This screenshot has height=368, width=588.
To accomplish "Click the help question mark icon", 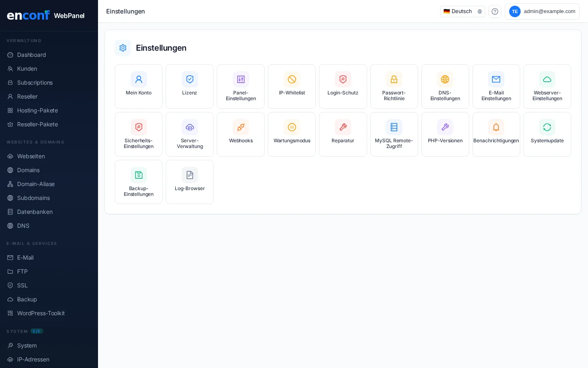I will click(495, 11).
